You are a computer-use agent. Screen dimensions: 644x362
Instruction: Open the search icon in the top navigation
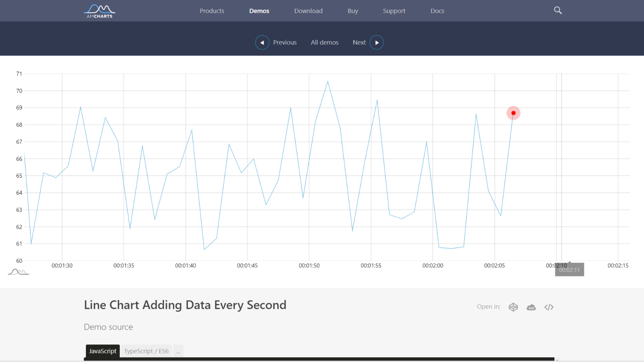click(x=558, y=10)
